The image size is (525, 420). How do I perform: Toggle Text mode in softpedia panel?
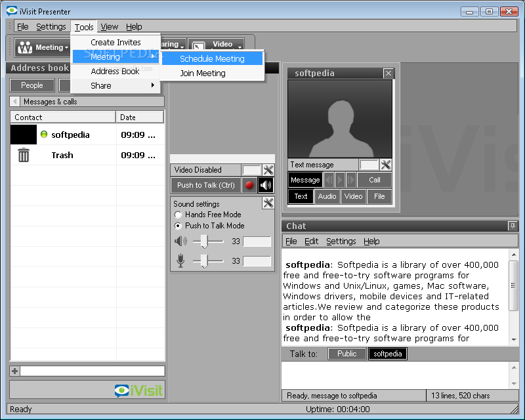click(x=301, y=196)
